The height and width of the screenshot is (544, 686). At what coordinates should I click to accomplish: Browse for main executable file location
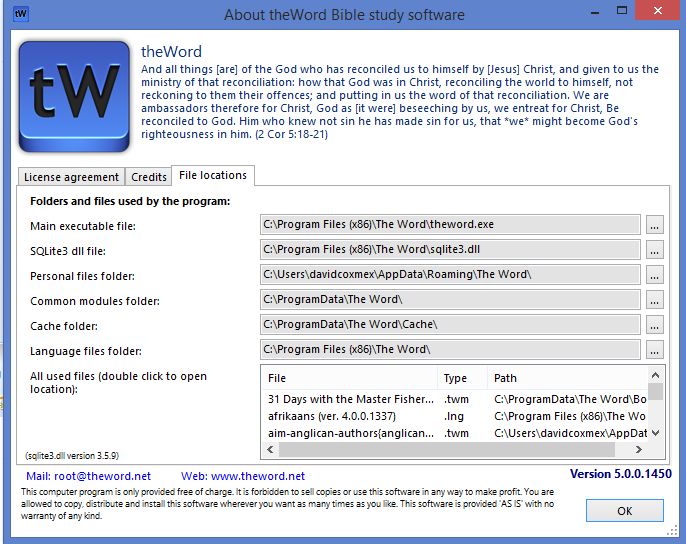pyautogui.click(x=654, y=225)
